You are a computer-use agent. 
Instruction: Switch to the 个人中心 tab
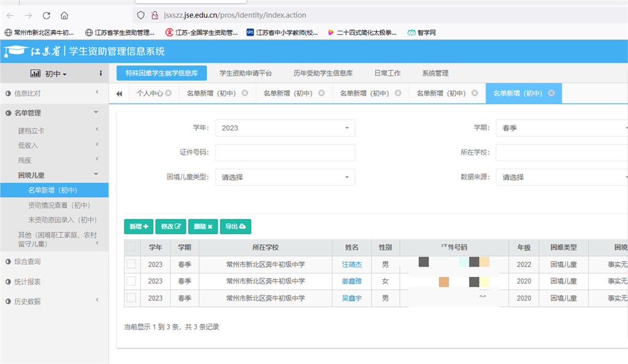(x=150, y=93)
